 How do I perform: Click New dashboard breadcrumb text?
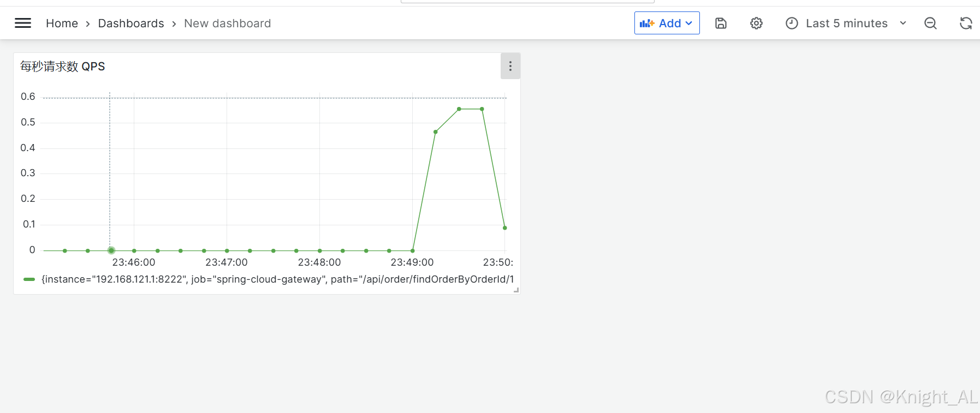pyautogui.click(x=227, y=23)
